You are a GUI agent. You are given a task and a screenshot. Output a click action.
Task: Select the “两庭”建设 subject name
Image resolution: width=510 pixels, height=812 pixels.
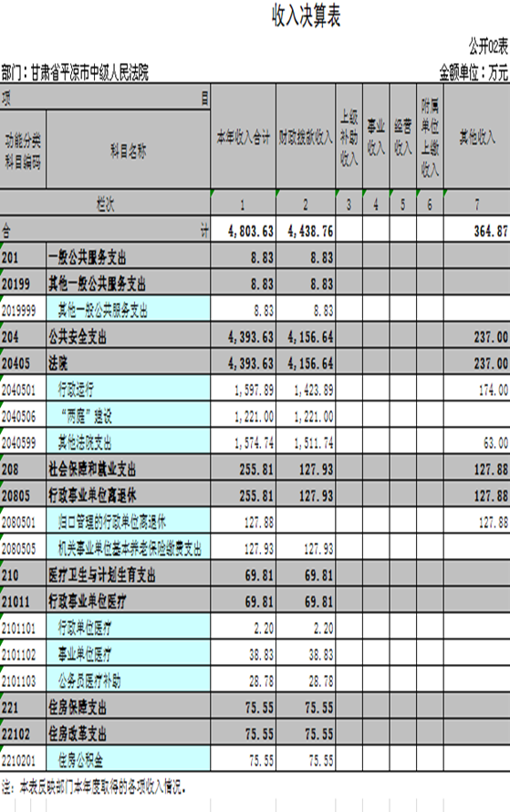click(86, 416)
